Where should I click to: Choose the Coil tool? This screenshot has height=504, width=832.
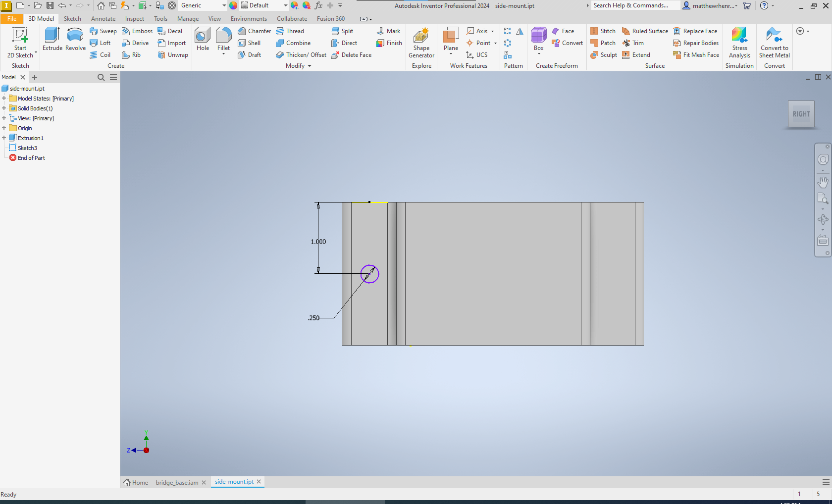tap(100, 55)
